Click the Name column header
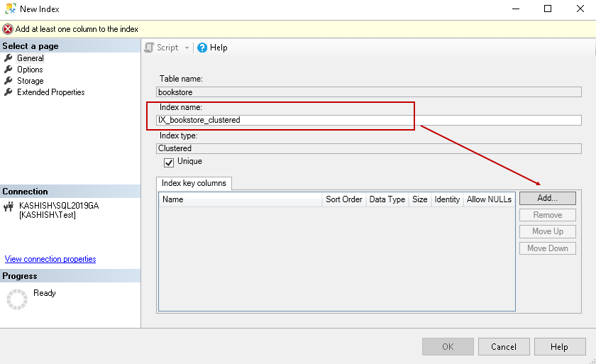Viewport: 596px width, 364px height. pos(241,199)
